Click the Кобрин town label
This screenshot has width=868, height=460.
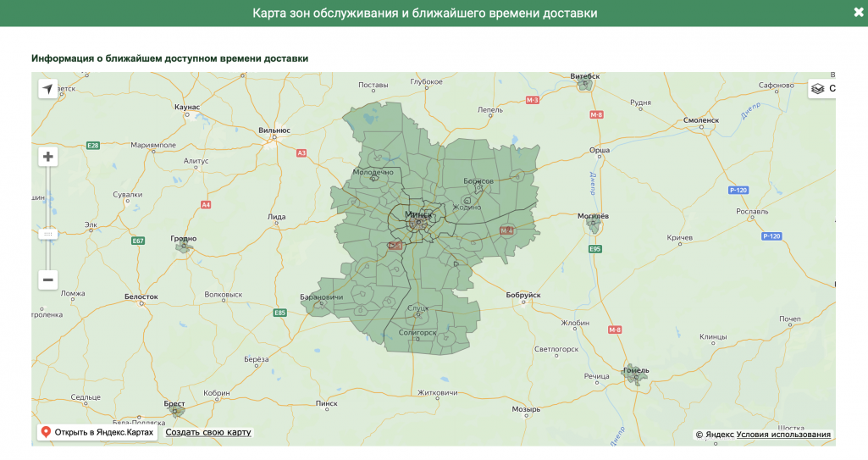click(x=217, y=393)
